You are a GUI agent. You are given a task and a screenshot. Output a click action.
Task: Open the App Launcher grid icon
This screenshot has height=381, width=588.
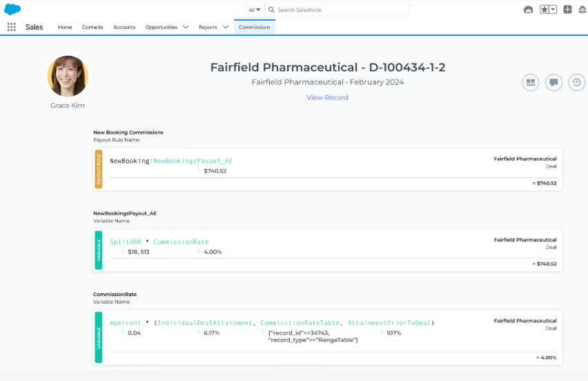point(12,27)
